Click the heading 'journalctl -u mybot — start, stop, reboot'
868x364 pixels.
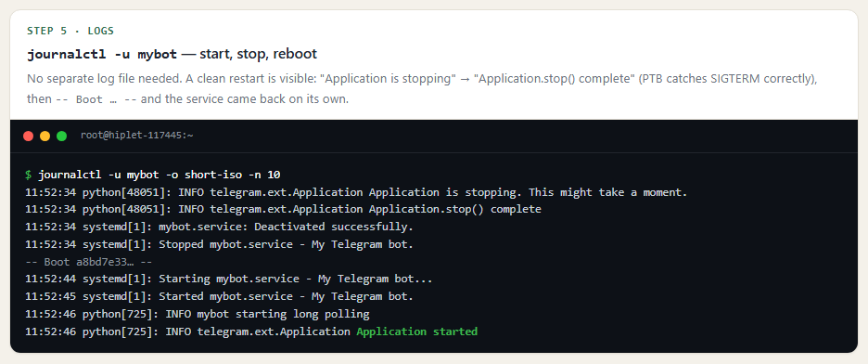pos(172,54)
